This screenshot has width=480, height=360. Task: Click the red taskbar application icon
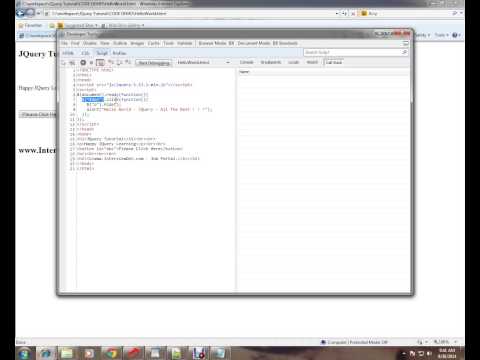click(134, 353)
